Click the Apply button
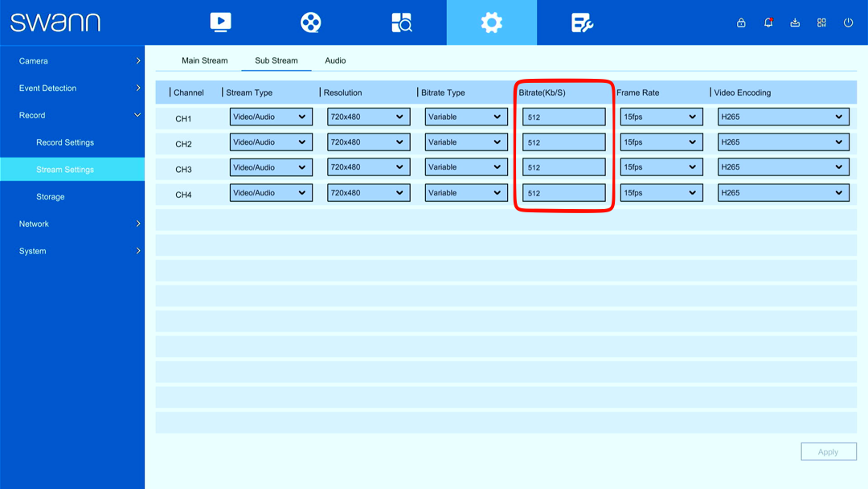Image resolution: width=868 pixels, height=489 pixels. (x=828, y=452)
